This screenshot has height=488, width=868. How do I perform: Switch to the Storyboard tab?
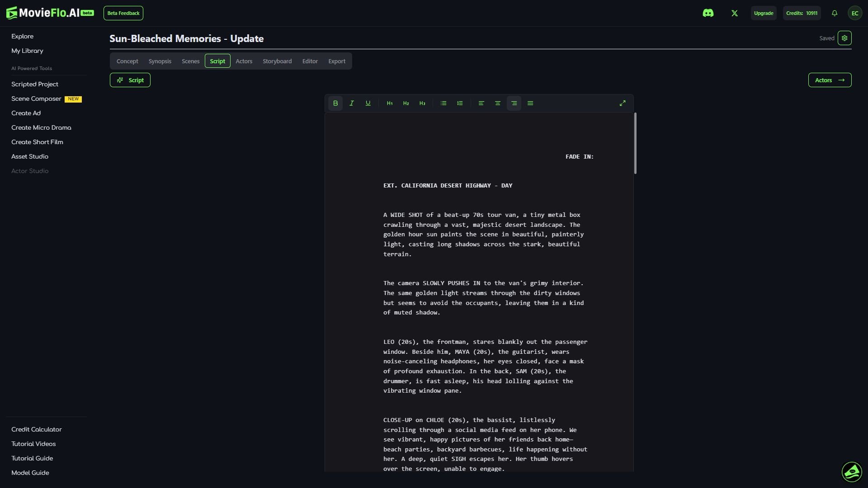(277, 61)
